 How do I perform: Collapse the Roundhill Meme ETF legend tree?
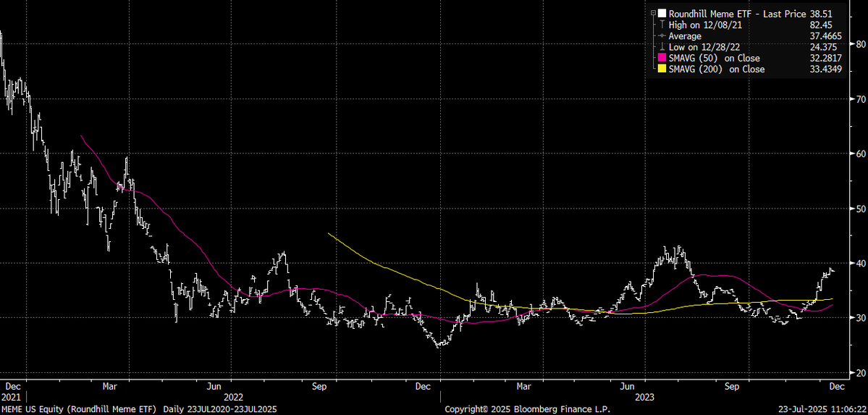coord(653,13)
